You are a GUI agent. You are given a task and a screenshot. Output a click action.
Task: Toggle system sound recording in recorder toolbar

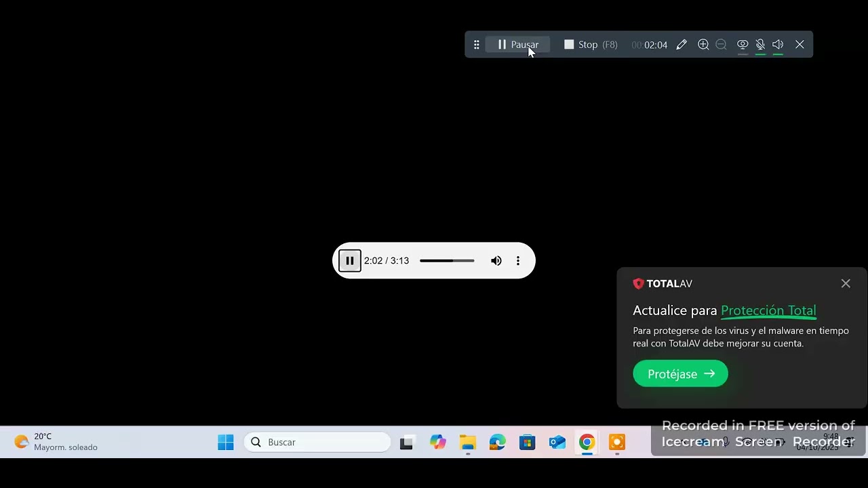[778, 45]
